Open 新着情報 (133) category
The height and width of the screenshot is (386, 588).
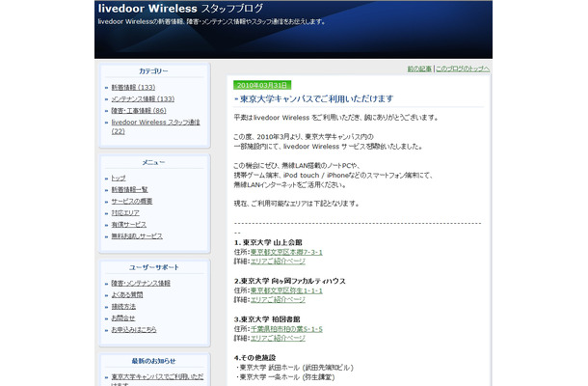[133, 88]
